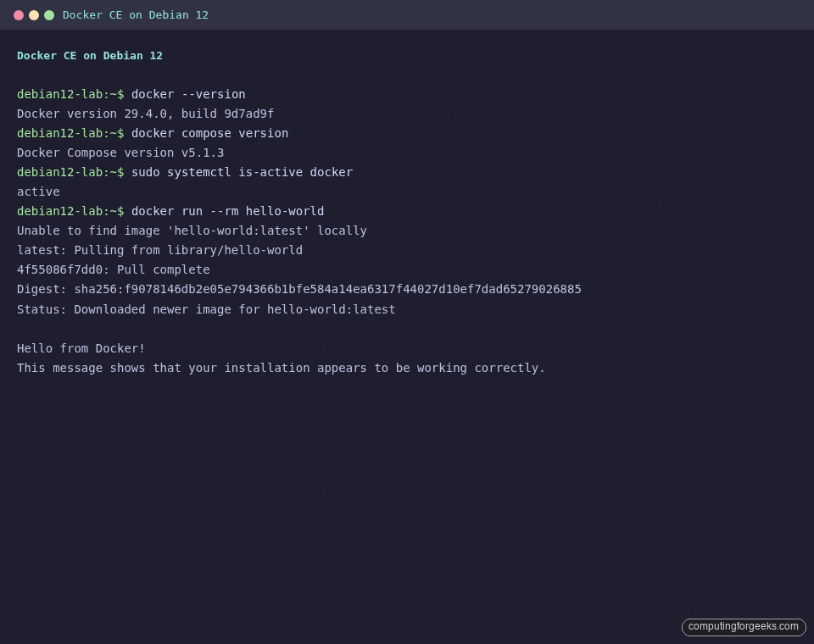The image size is (814, 644).
Task: Select the 'active' status output line
Action: (38, 192)
